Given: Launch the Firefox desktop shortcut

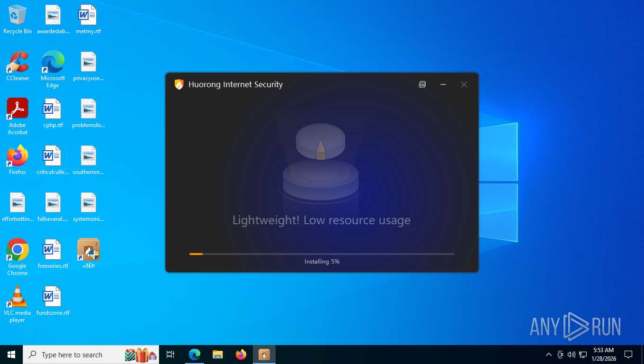Looking at the screenshot, I should pos(18,160).
